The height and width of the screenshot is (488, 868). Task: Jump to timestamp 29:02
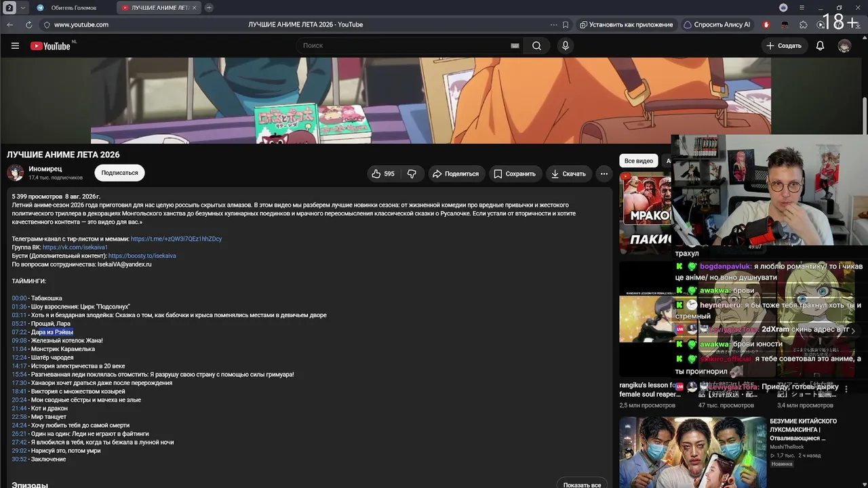(x=19, y=451)
